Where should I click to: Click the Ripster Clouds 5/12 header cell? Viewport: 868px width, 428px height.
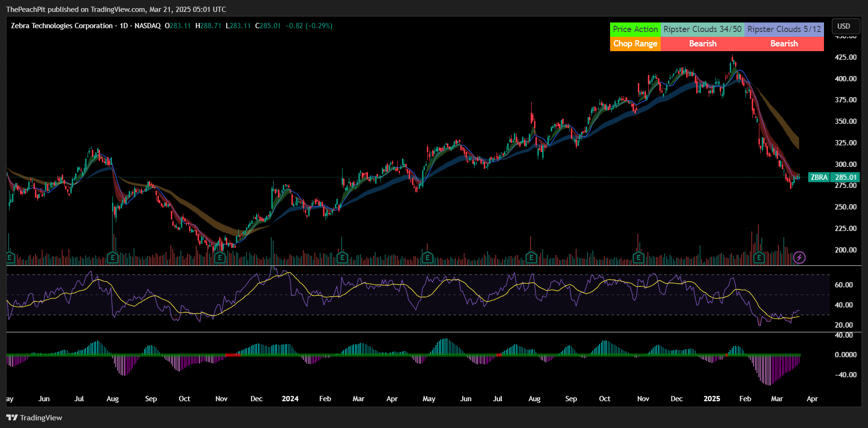click(x=784, y=29)
